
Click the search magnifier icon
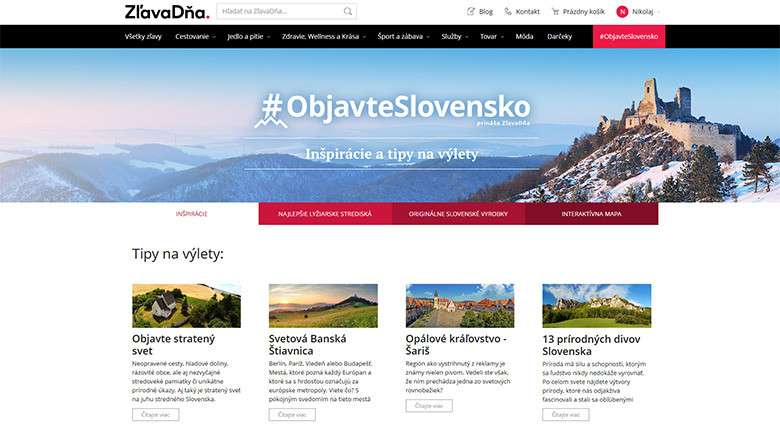pos(348,11)
